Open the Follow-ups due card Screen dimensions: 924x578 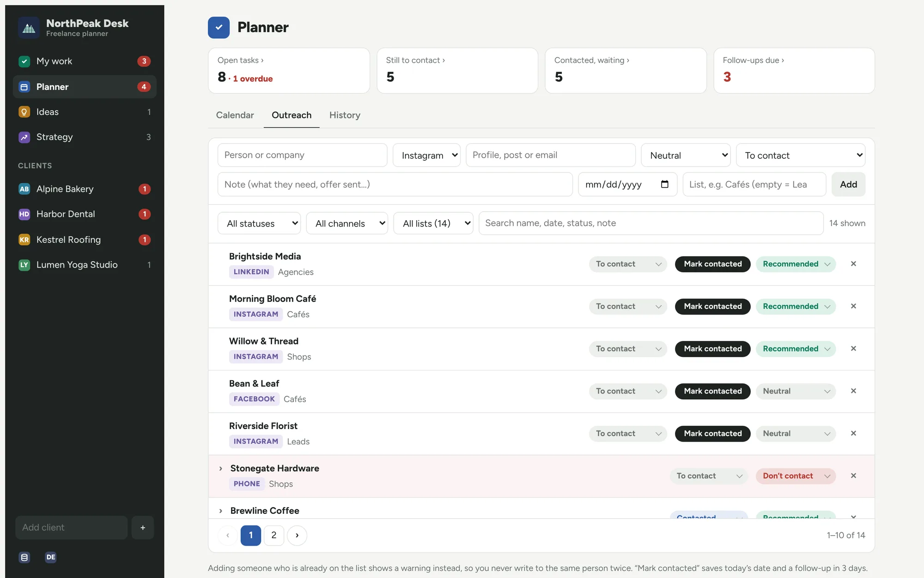pyautogui.click(x=794, y=71)
